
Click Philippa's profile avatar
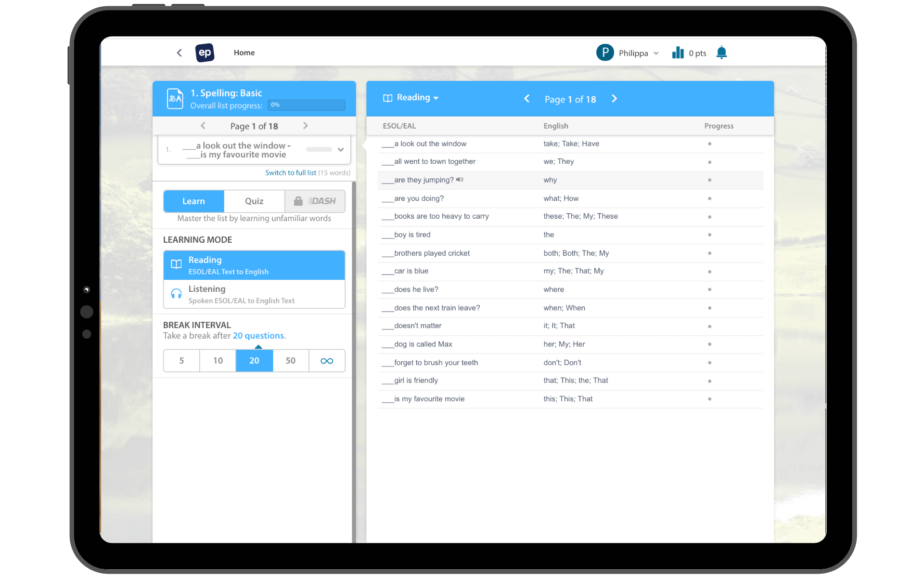point(605,53)
